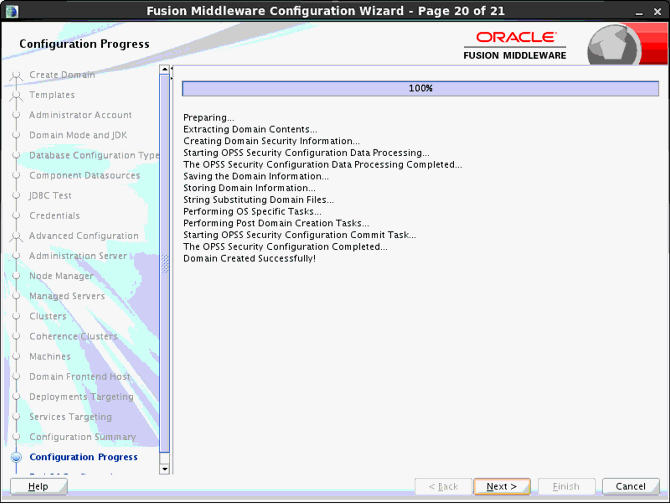Select the Templates step
670x504 pixels.
point(52,95)
